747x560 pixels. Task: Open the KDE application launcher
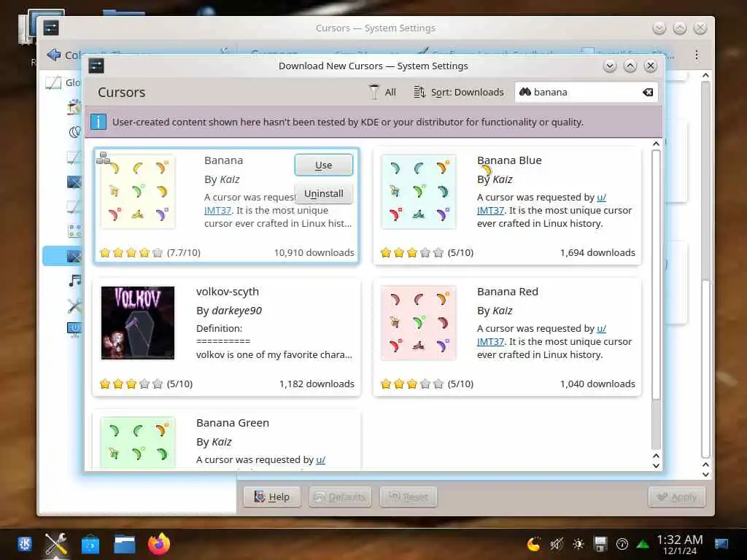(x=25, y=544)
